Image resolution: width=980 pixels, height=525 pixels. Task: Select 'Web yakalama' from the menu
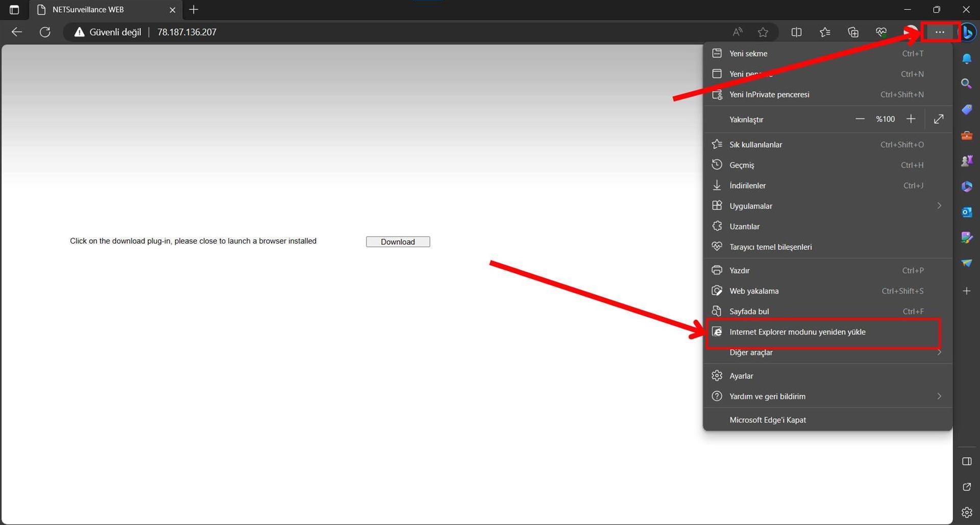point(827,291)
